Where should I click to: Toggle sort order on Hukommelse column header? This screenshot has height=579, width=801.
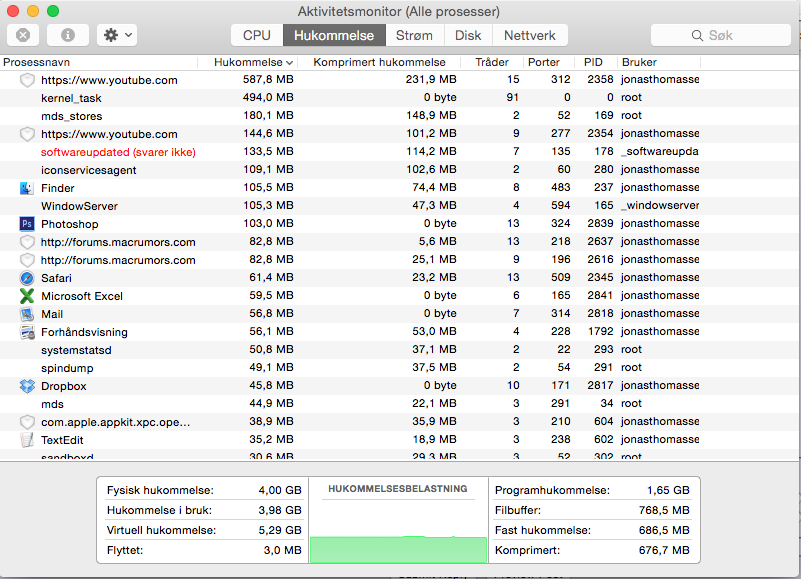pyautogui.click(x=248, y=62)
